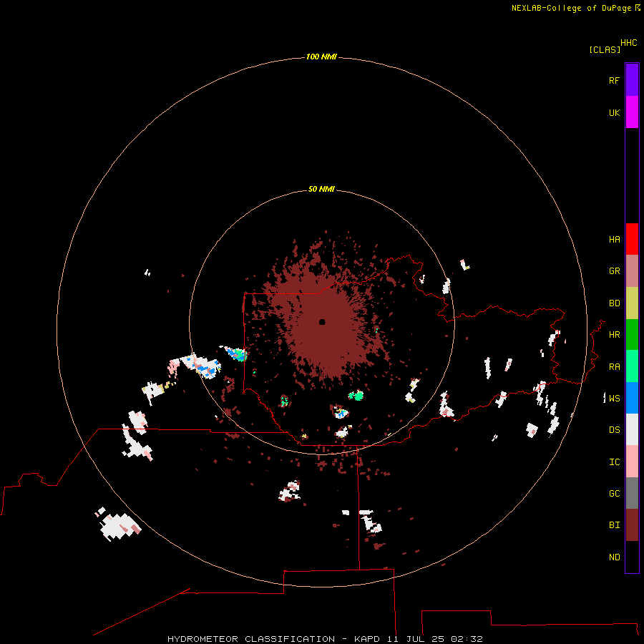
Task: Click the RF purple legend swatch
Action: point(632,80)
